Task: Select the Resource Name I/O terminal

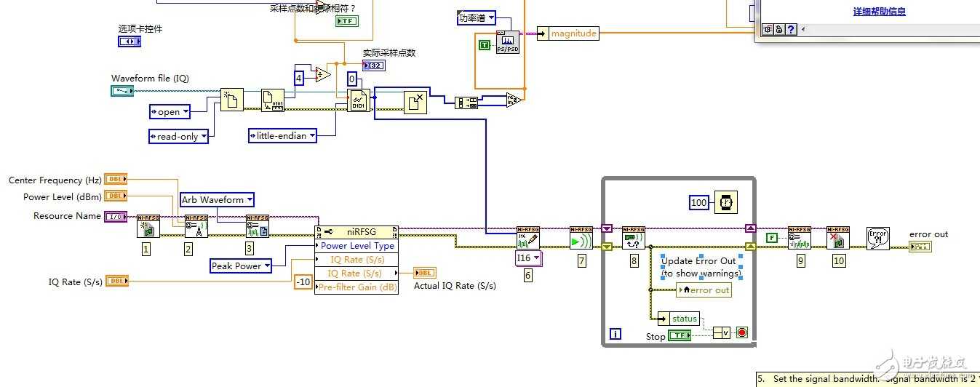Action: pos(116,216)
